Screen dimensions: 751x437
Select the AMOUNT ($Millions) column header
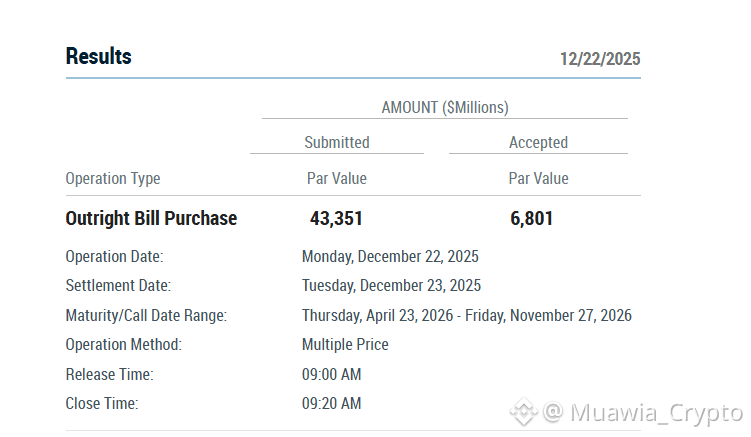(x=445, y=107)
